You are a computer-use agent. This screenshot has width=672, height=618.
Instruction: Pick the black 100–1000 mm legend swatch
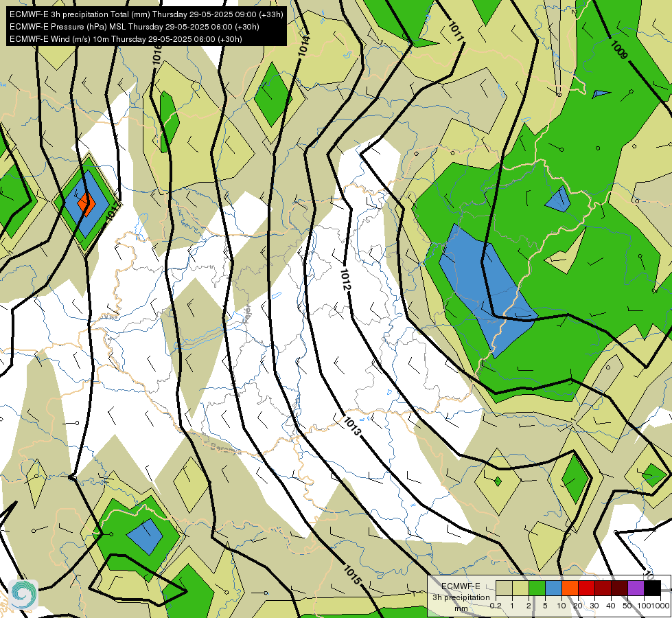652,588
